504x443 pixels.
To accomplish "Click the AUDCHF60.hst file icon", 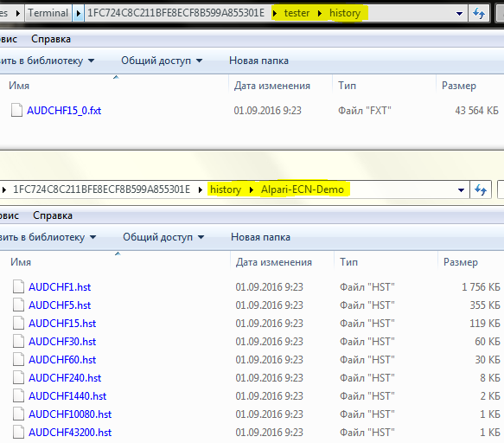I will coord(19,359).
